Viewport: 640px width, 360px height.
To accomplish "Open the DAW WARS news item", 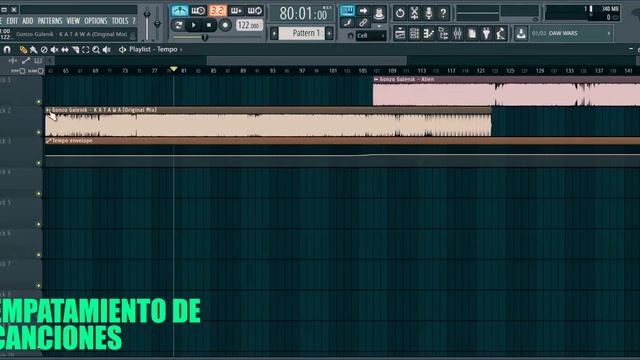I will click(563, 33).
